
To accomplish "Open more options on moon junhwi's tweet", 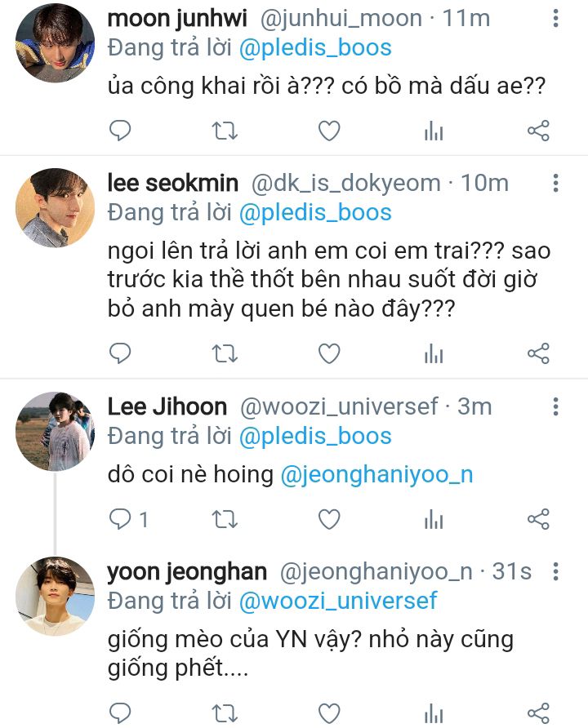I will pyautogui.click(x=555, y=18).
